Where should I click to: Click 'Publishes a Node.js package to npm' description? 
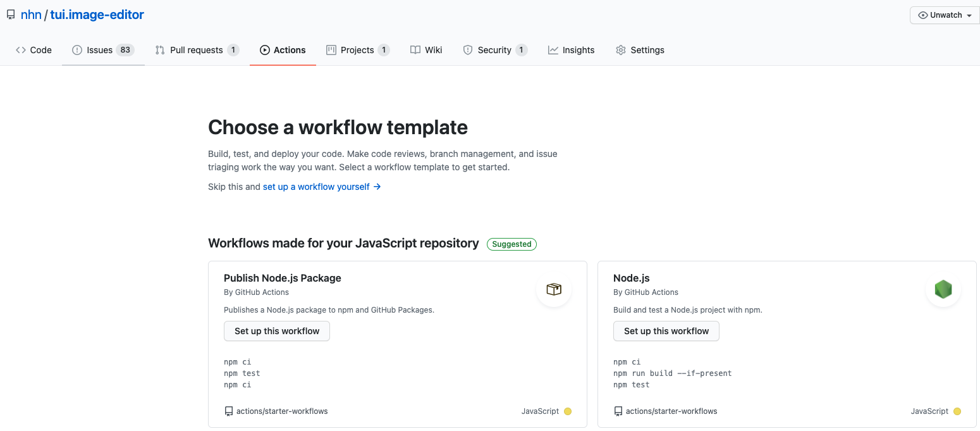329,310
